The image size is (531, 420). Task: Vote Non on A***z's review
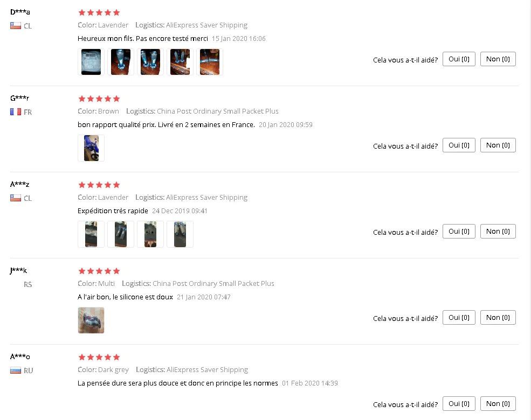pyautogui.click(x=498, y=232)
